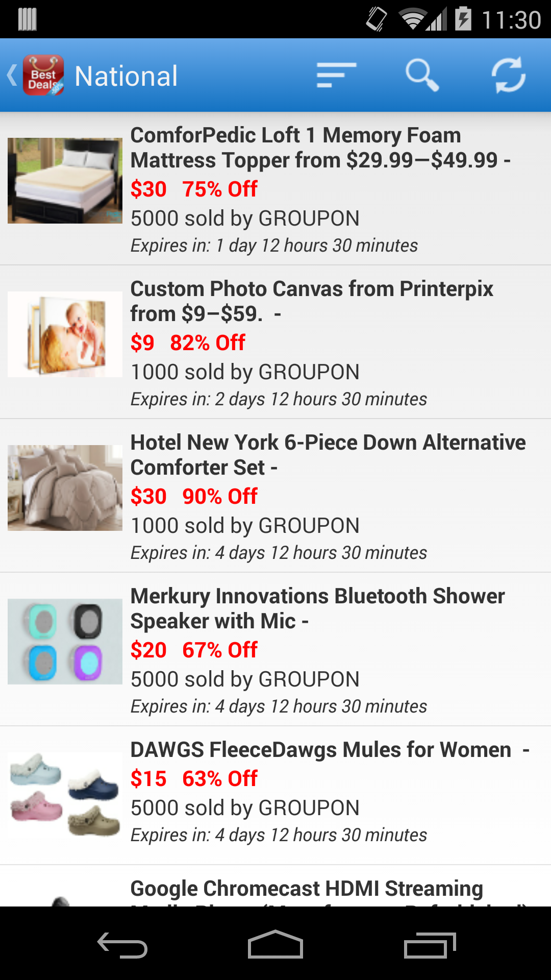
Task: Open Merkury Innovations Bluetooth Shower Speaker deal
Action: click(x=317, y=608)
